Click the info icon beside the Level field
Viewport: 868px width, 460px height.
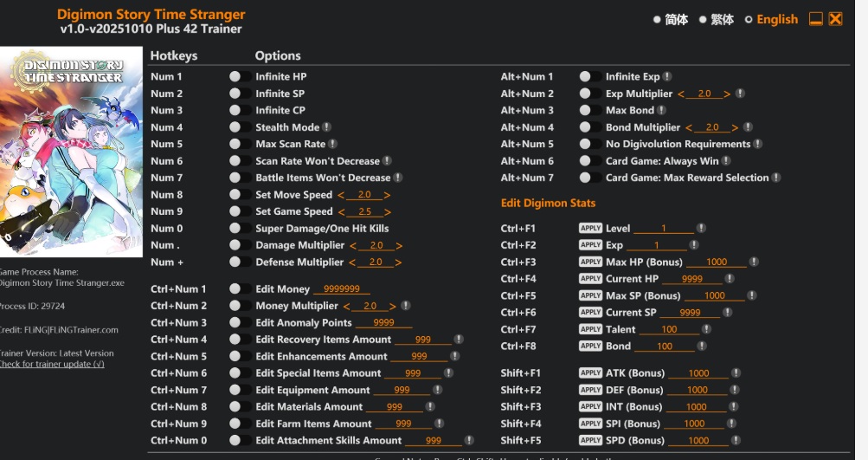click(701, 228)
